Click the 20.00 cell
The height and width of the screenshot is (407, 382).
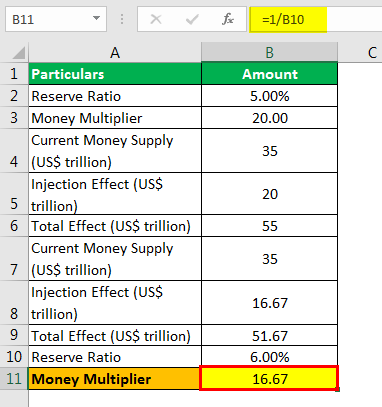(269, 118)
